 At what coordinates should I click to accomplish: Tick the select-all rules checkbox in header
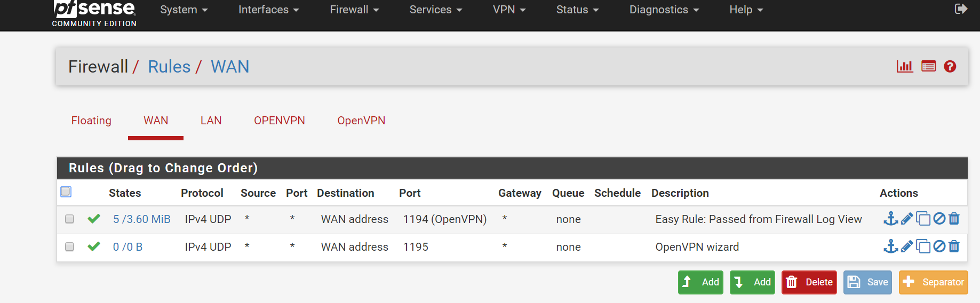click(x=66, y=192)
